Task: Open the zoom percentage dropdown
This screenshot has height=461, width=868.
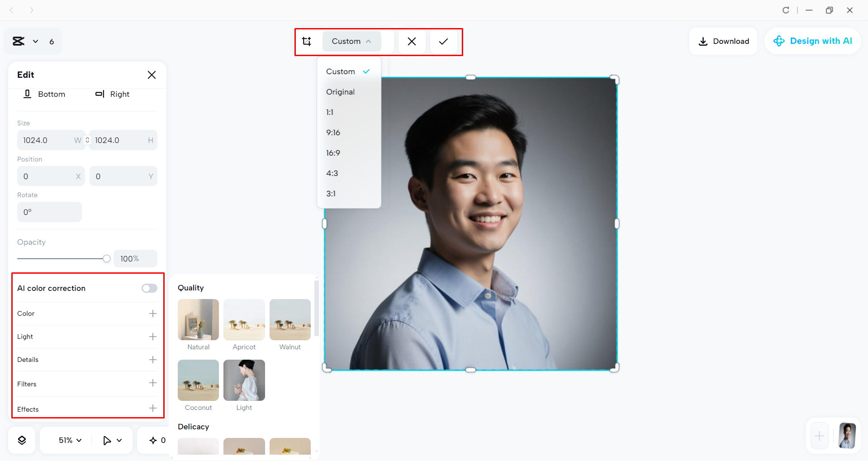Action: [x=68, y=440]
